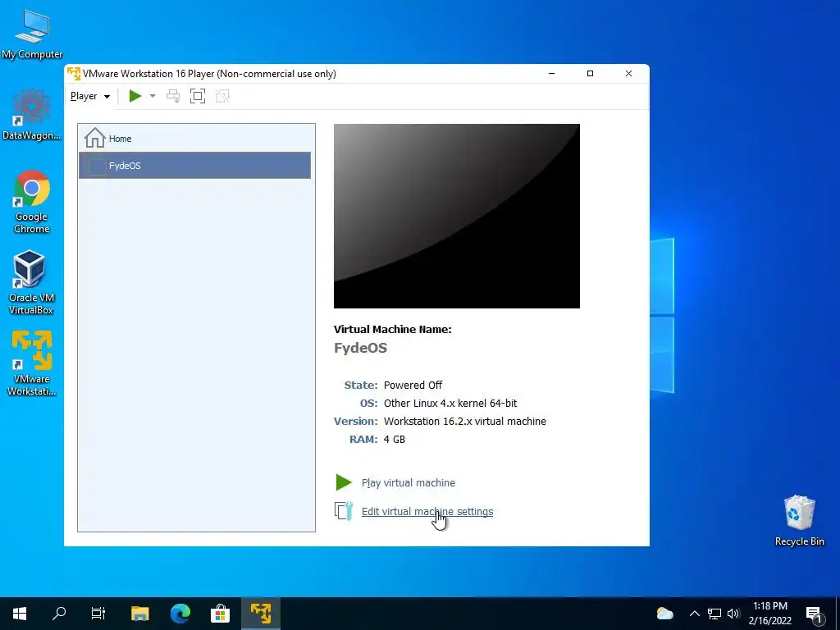Click the green power-on play toolbar button
Viewport: 840px width, 630px height.
click(x=135, y=97)
